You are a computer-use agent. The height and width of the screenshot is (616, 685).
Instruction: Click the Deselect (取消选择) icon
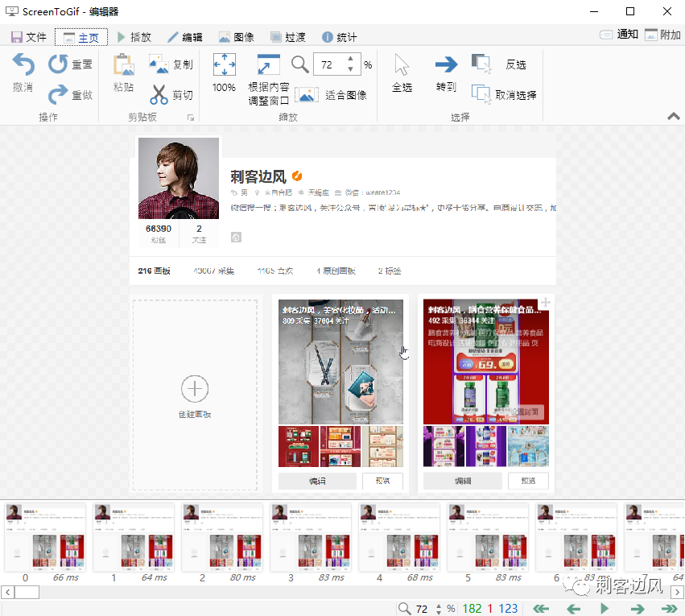[x=481, y=94]
